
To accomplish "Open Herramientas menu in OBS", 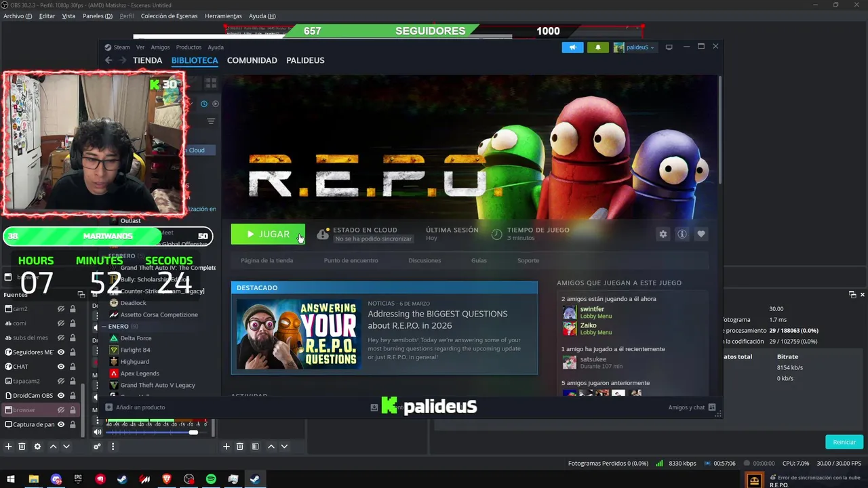I will [223, 16].
